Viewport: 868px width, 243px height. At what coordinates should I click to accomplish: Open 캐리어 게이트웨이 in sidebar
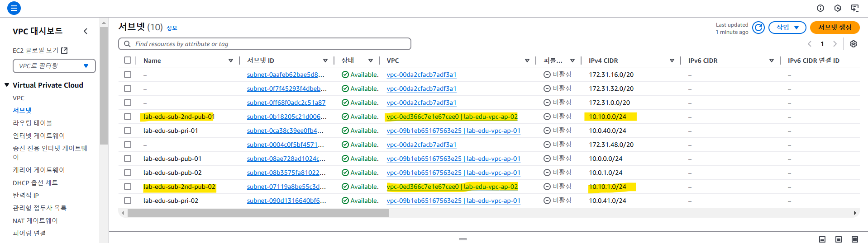point(39,170)
